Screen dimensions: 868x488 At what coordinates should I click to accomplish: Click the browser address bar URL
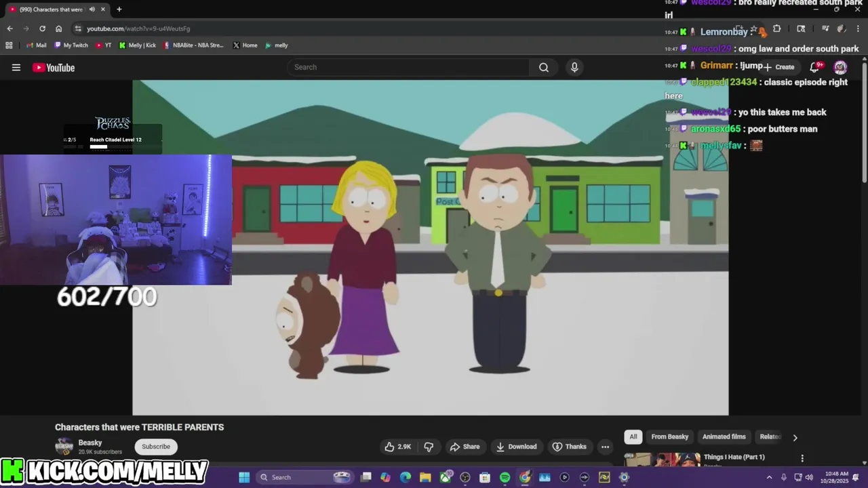click(x=138, y=28)
